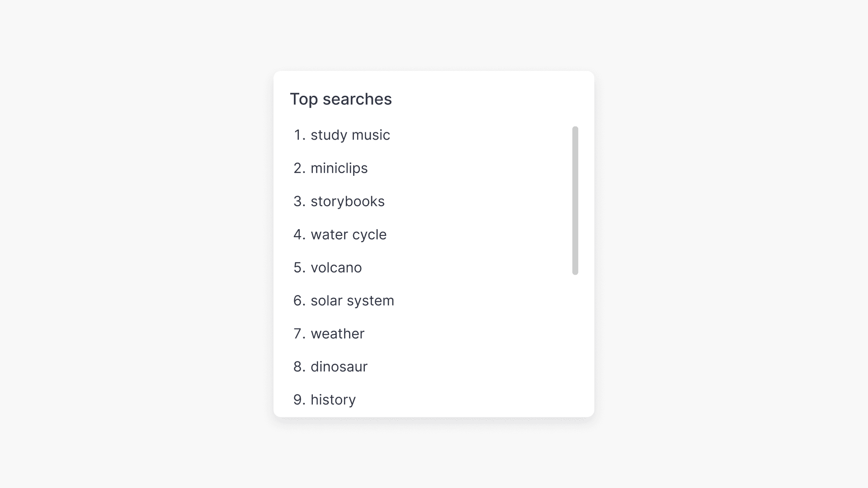Open the 'dinosaur' top search
Viewport: 868px width, 488px height.
[339, 366]
